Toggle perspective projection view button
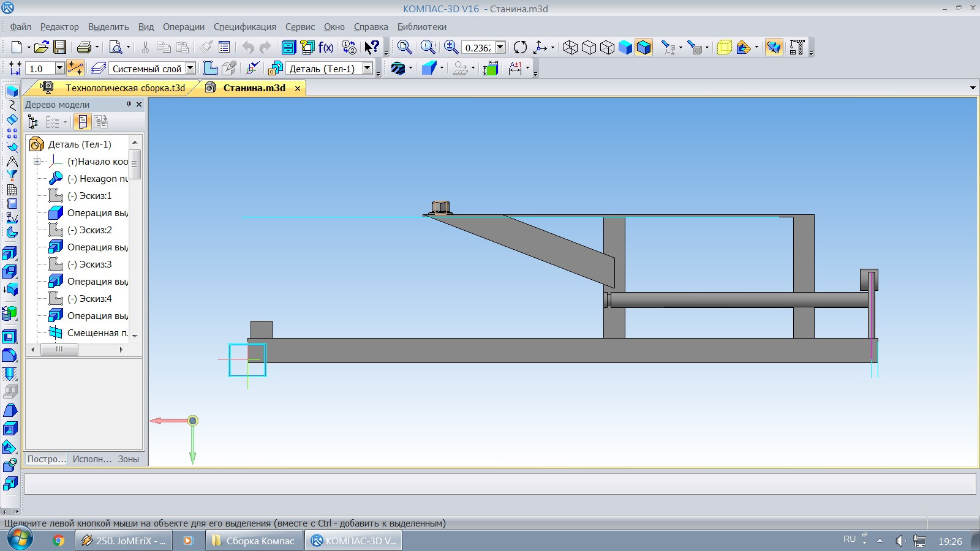Image resolution: width=980 pixels, height=551 pixels. (724, 47)
